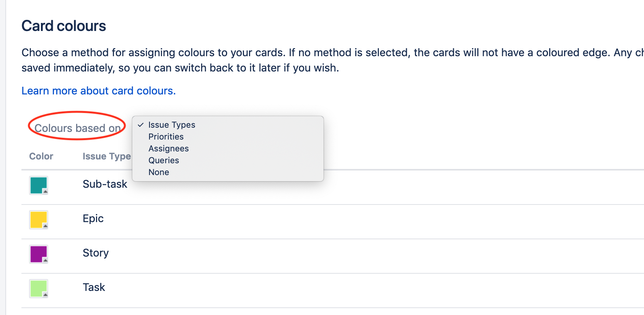Click the Issue Type column header

[106, 156]
